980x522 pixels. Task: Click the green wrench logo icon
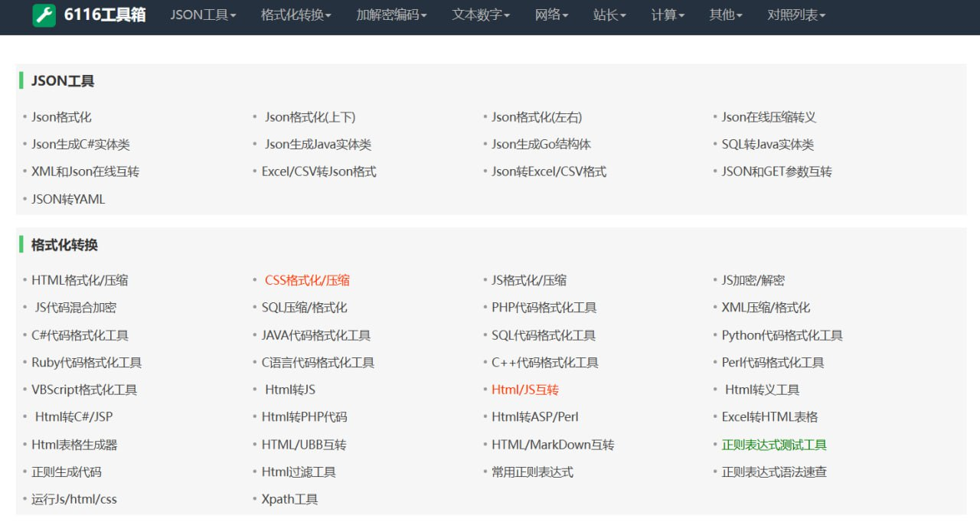click(44, 15)
